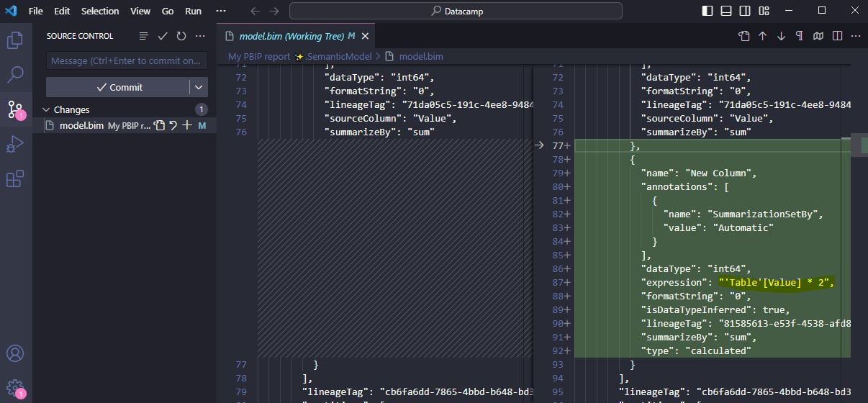This screenshot has height=403, width=868.
Task: Open Customize Layout icon
Action: (x=764, y=11)
